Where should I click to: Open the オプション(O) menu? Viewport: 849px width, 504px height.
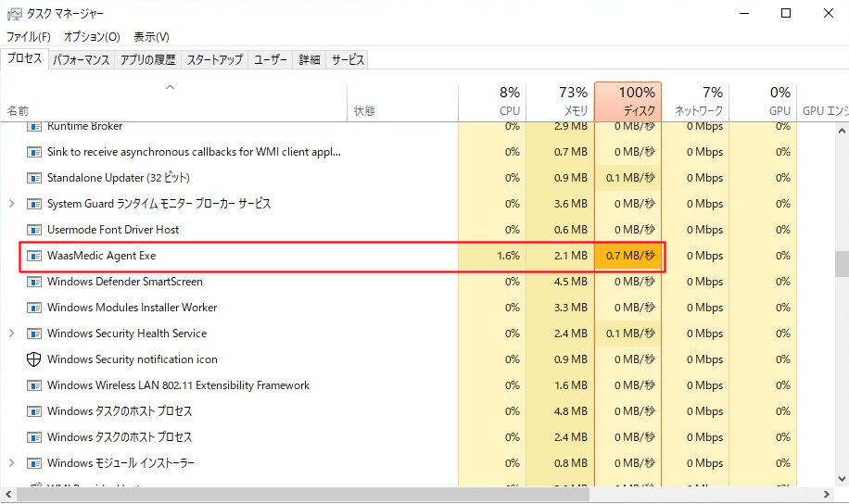point(92,37)
